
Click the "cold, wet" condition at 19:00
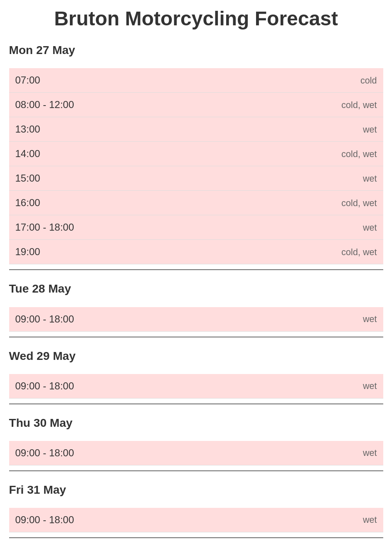pos(359,252)
